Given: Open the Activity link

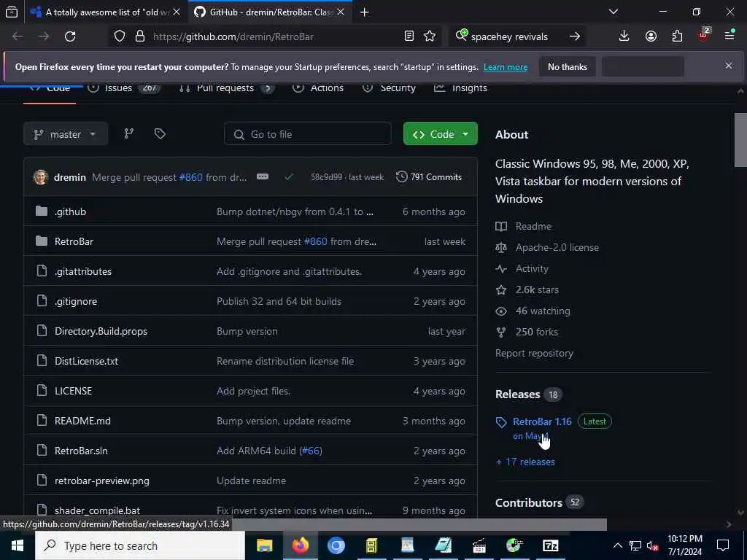Looking at the screenshot, I should point(532,268).
